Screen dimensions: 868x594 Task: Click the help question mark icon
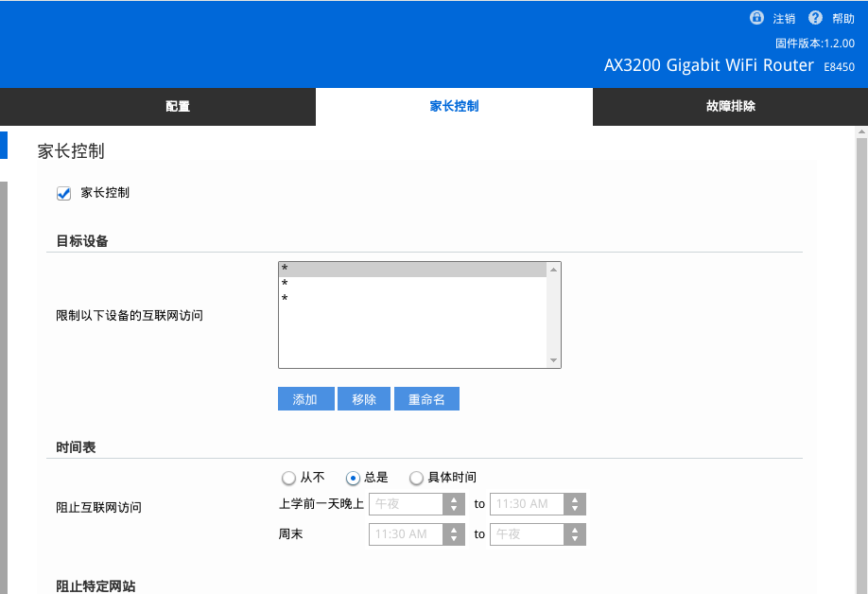815,18
